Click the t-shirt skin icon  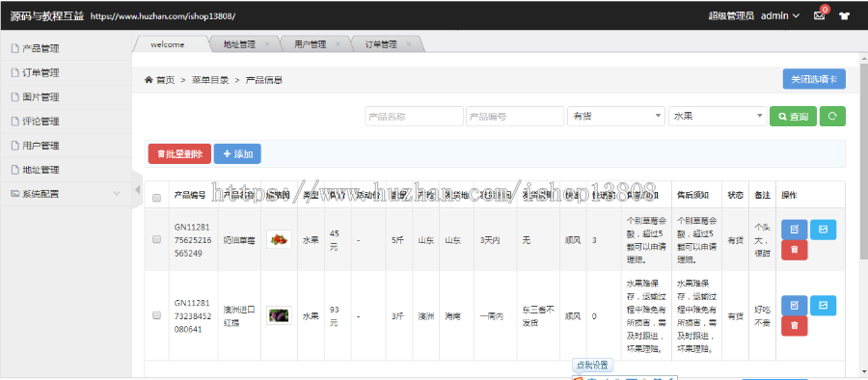(844, 16)
